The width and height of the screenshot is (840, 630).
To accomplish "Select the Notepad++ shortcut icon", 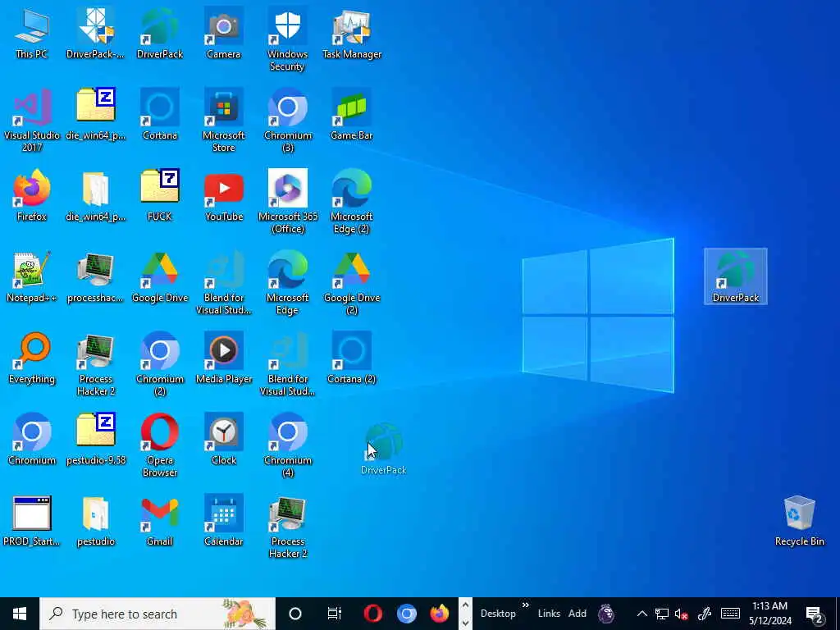I will (32, 277).
